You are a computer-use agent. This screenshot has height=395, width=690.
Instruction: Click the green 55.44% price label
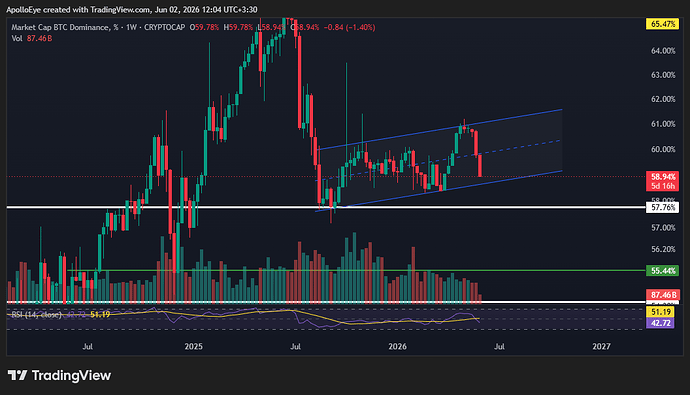click(x=662, y=271)
